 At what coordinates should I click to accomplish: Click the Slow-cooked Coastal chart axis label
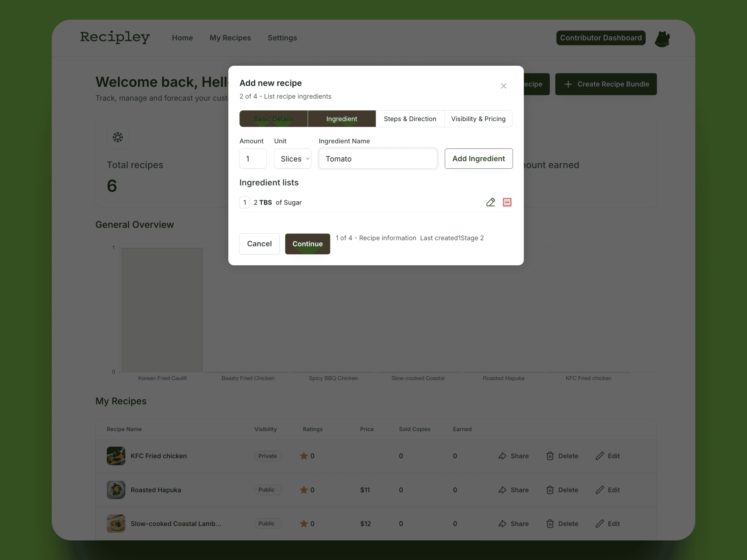pyautogui.click(x=418, y=378)
